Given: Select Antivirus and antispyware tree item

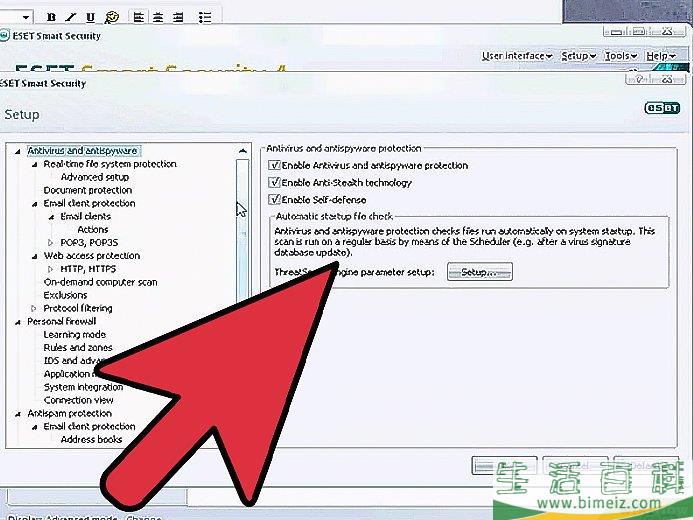Looking at the screenshot, I should 83,151.
